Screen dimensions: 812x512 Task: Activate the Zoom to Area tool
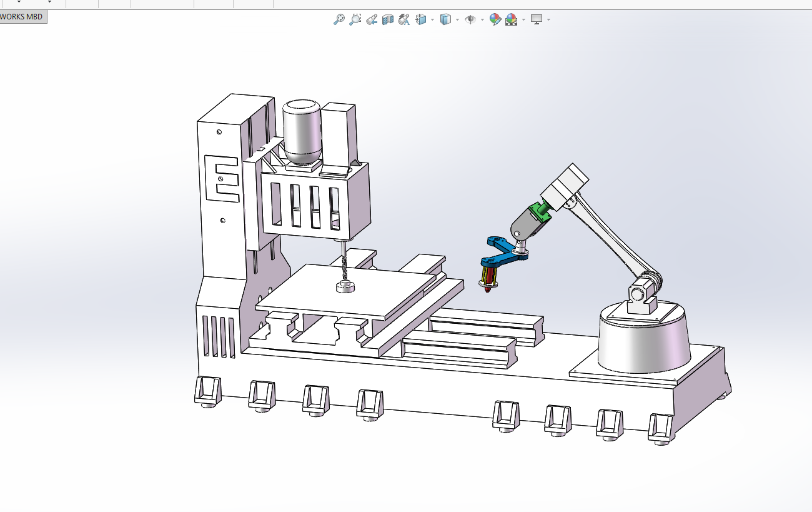(355, 19)
